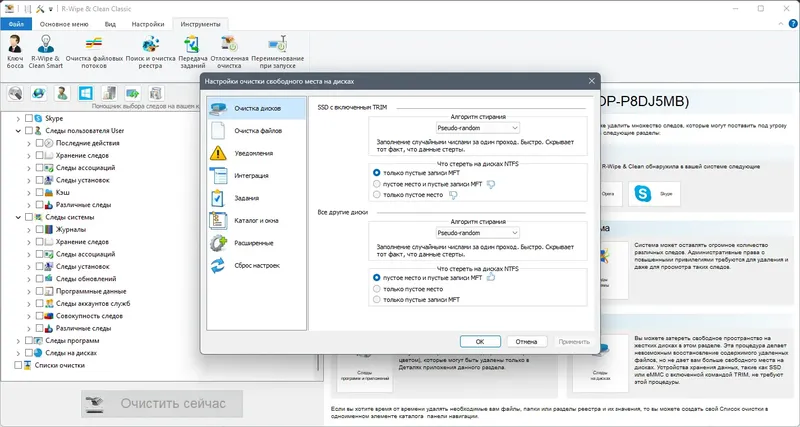Check the Журналы checkbox
The width and height of the screenshot is (800, 427).
point(39,229)
